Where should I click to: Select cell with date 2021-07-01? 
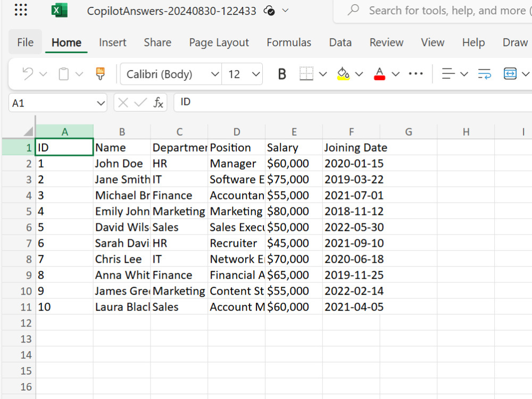coord(351,195)
